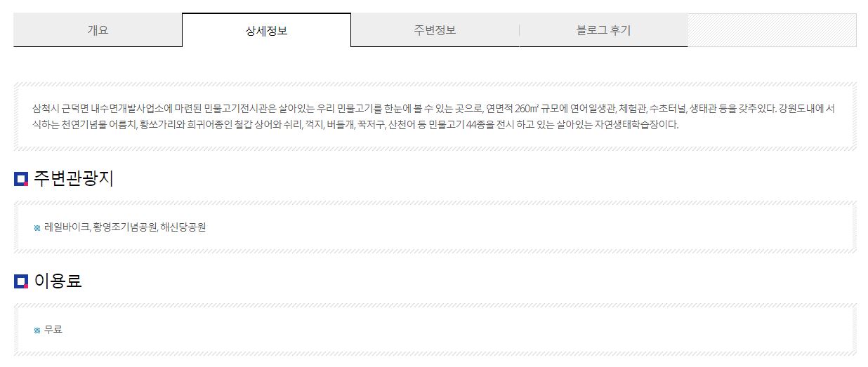Click the 무료 fee text
The height and width of the screenshot is (367, 868).
click(x=53, y=329)
